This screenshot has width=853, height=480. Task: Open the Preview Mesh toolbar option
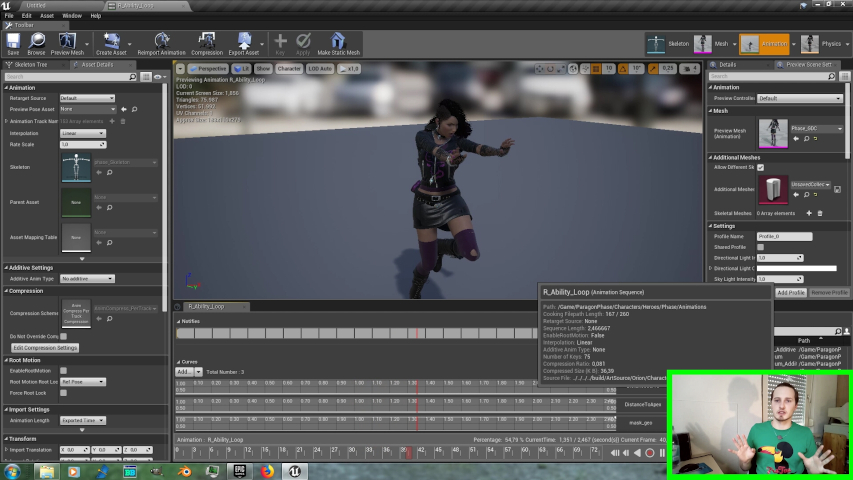tap(67, 44)
